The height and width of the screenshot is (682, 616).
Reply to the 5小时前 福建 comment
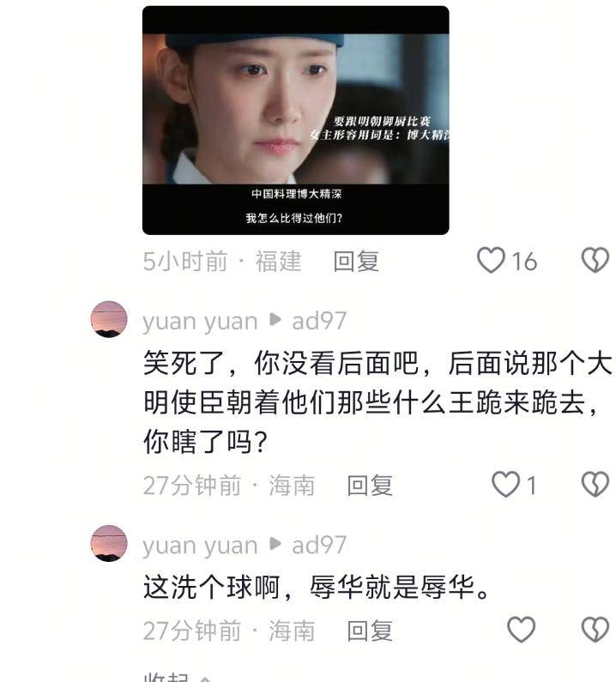[x=356, y=261]
